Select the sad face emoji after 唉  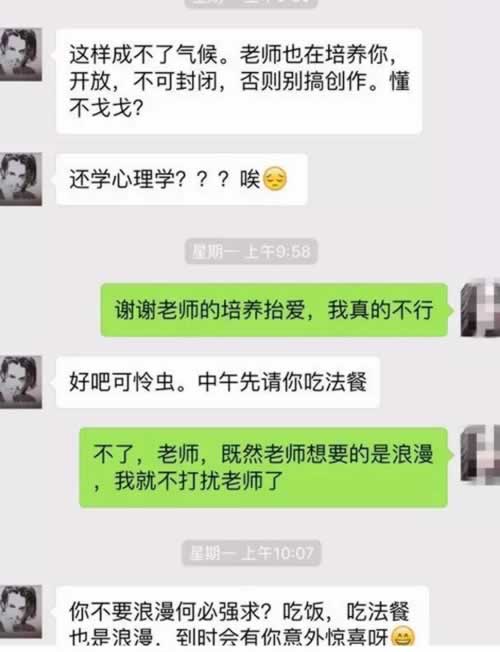click(x=275, y=180)
